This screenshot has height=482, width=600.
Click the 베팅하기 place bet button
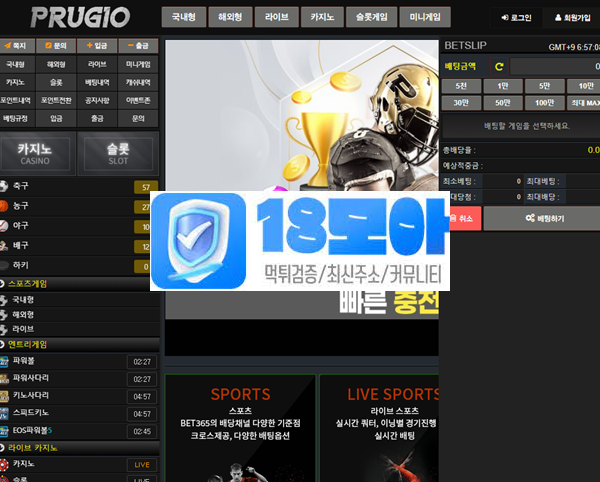[x=543, y=218]
